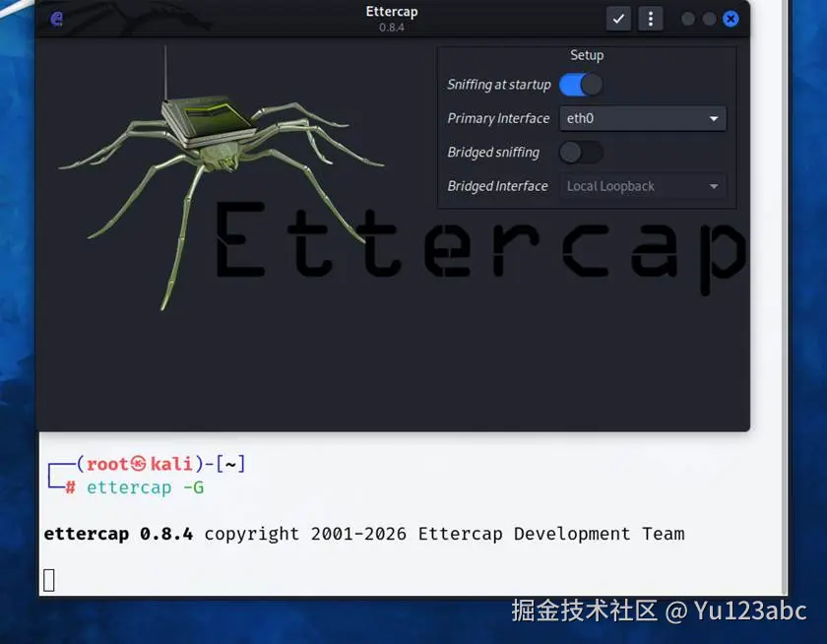
Task: Click the 'Sniffing at startup' label
Action: click(x=499, y=85)
